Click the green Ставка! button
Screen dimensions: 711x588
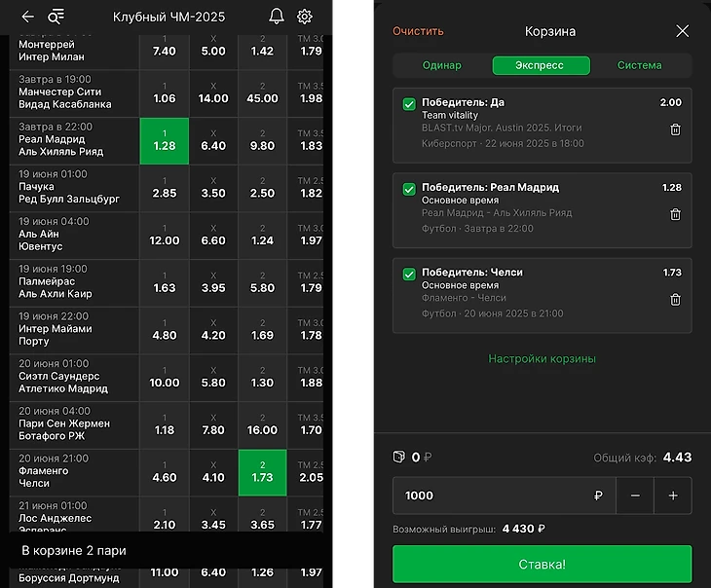click(x=542, y=564)
